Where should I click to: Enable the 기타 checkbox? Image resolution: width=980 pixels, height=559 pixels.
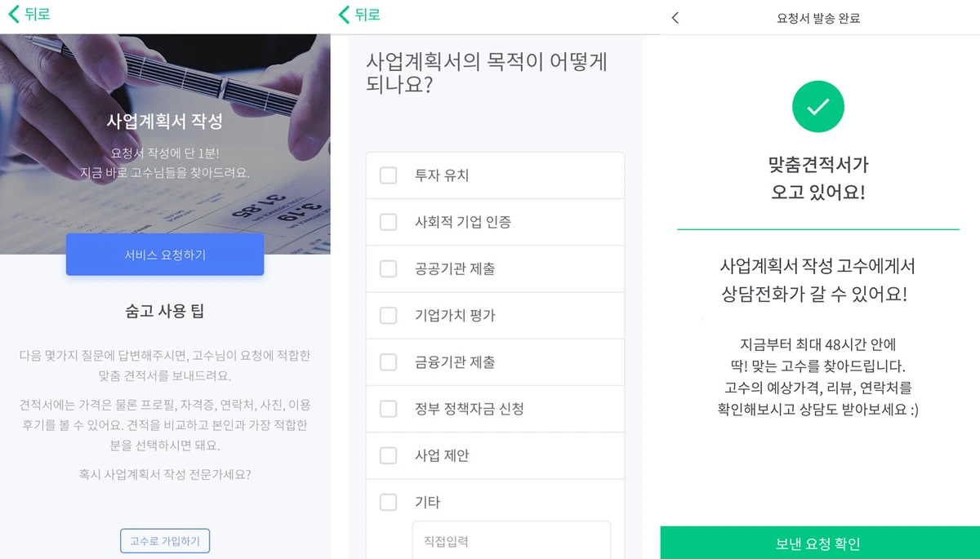pyautogui.click(x=388, y=502)
